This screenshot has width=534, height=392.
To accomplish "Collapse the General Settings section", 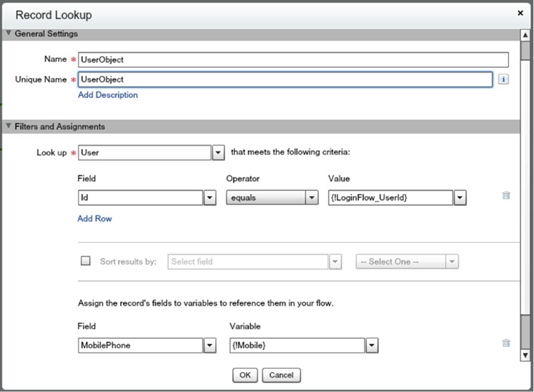I will click(8, 33).
